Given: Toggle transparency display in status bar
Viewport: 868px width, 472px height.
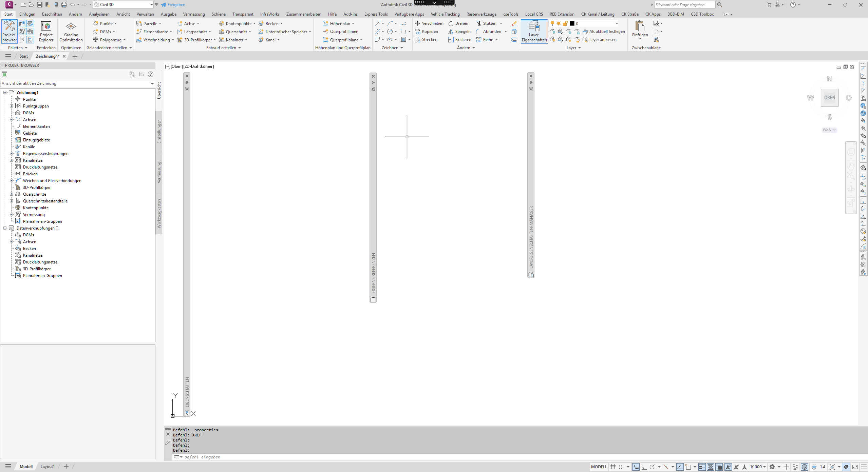Looking at the screenshot, I should point(711,467).
